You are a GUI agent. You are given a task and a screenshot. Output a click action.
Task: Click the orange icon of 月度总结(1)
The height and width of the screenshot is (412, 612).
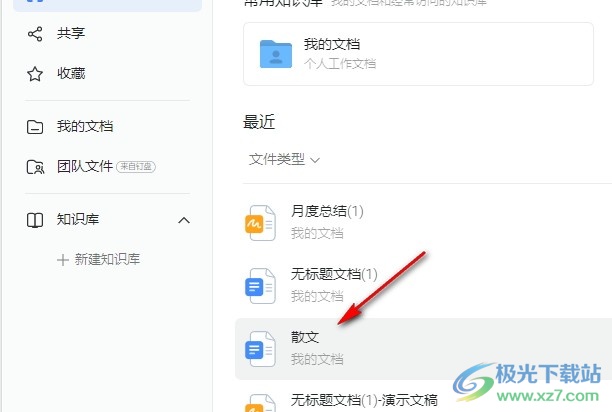260,223
